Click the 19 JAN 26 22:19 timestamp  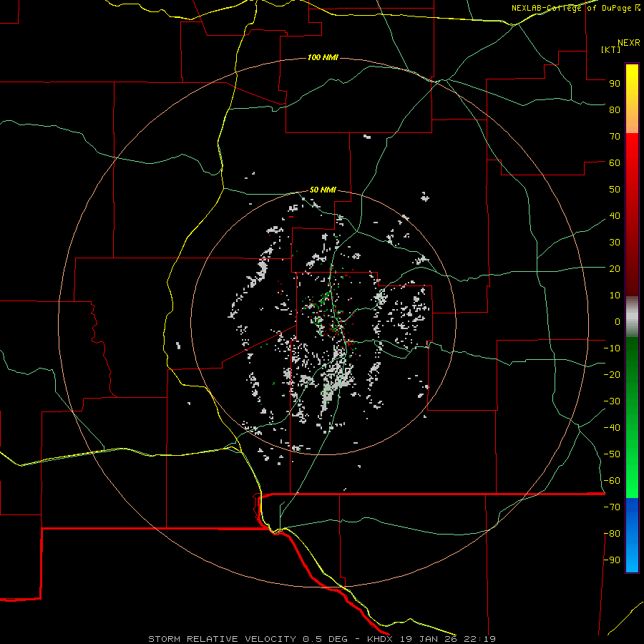447,639
